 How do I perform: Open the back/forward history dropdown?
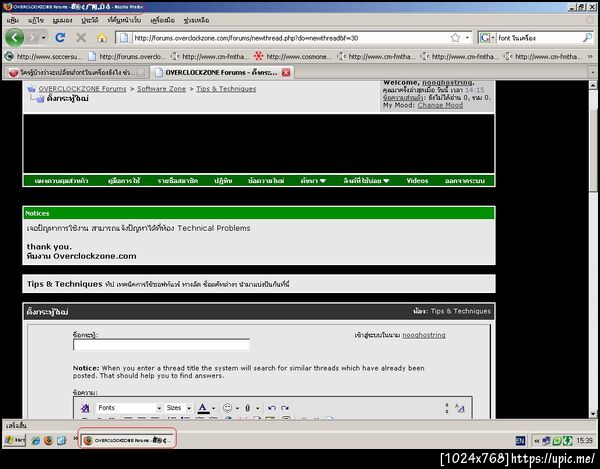coord(43,37)
